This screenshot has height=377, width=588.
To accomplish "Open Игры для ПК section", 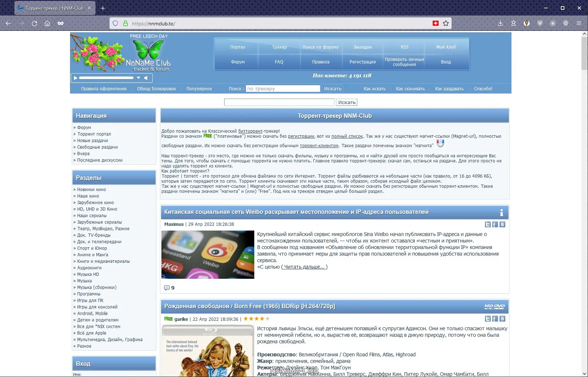I will pyautogui.click(x=90, y=301).
